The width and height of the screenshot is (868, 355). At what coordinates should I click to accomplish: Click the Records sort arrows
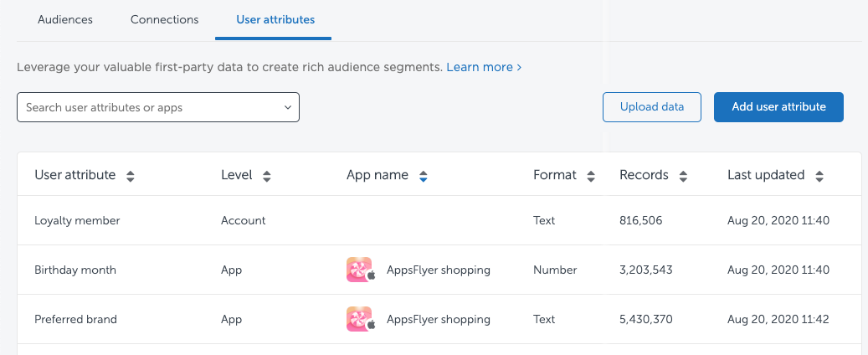(x=683, y=176)
